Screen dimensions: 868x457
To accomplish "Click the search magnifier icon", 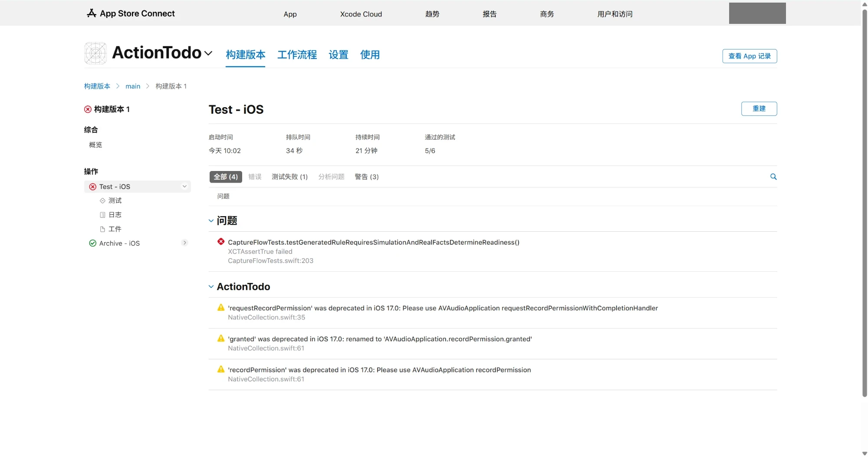I will click(773, 177).
